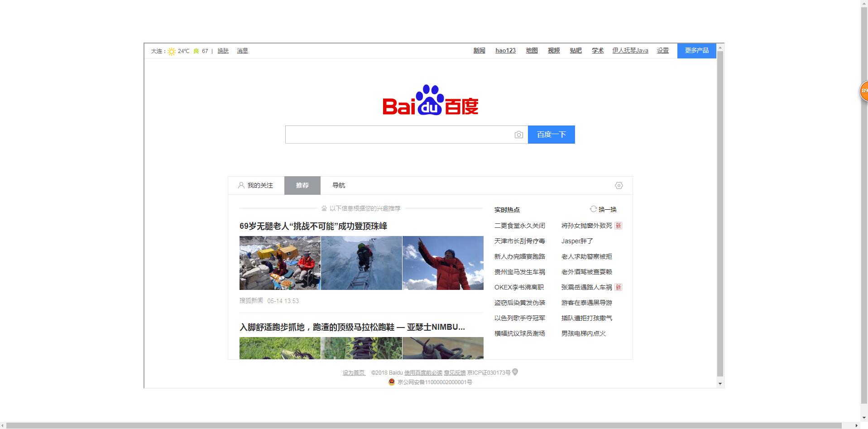The image size is (868, 429).
Task: Open image search via the camera icon
Action: pos(518,135)
